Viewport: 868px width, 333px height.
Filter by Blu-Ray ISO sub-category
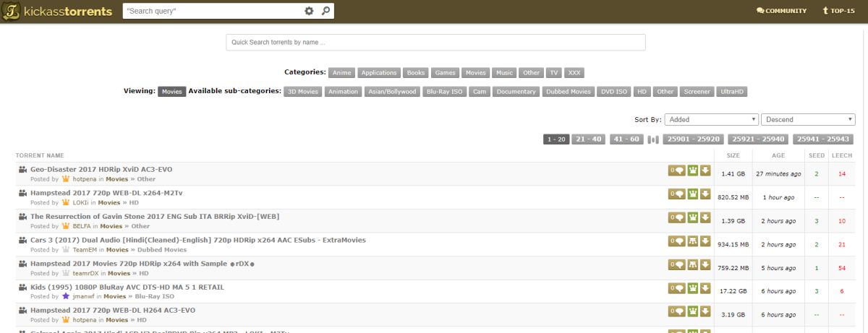[x=444, y=92]
